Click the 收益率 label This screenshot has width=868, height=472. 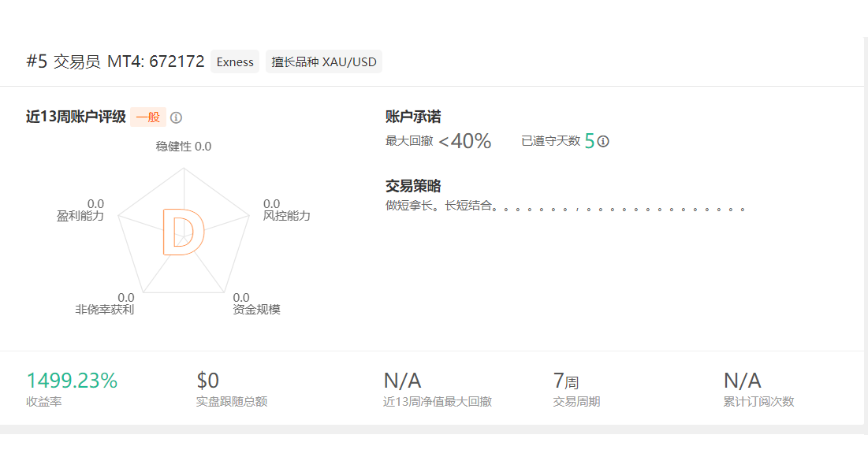43,402
